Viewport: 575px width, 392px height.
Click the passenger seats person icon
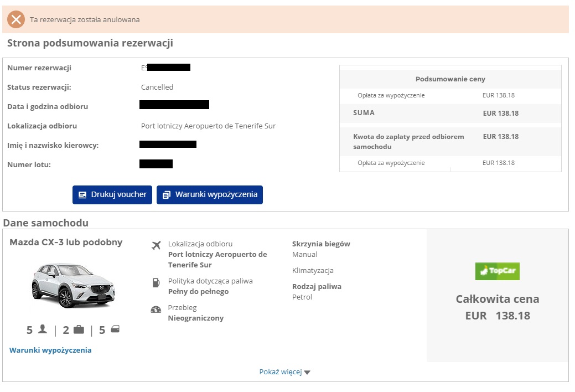(x=43, y=329)
